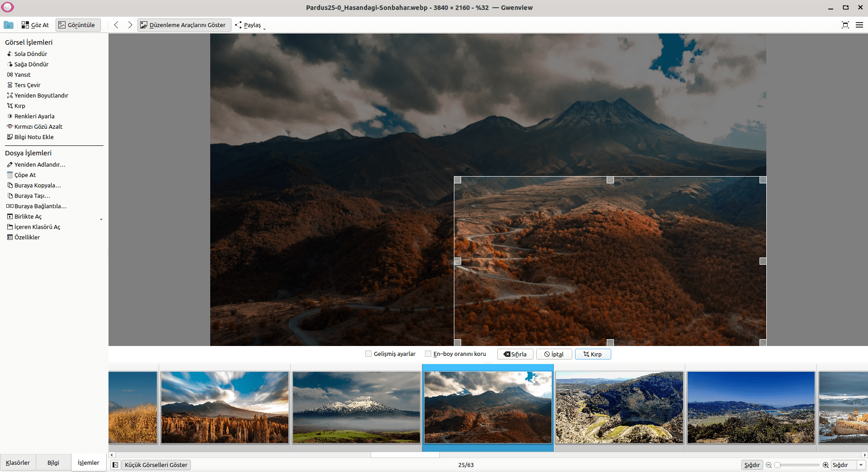Cancel cropping with İptal button
Image resolution: width=868 pixels, height=472 pixels.
[554, 354]
